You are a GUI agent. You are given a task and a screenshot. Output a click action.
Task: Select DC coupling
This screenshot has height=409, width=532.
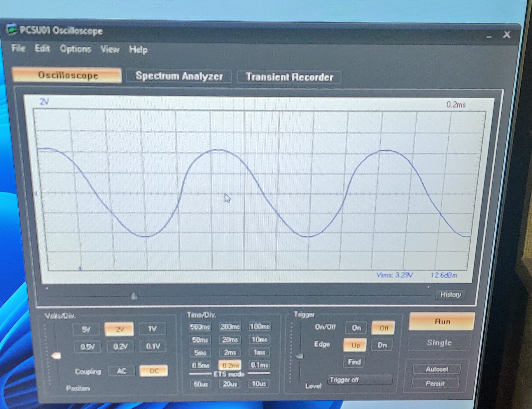pos(154,371)
